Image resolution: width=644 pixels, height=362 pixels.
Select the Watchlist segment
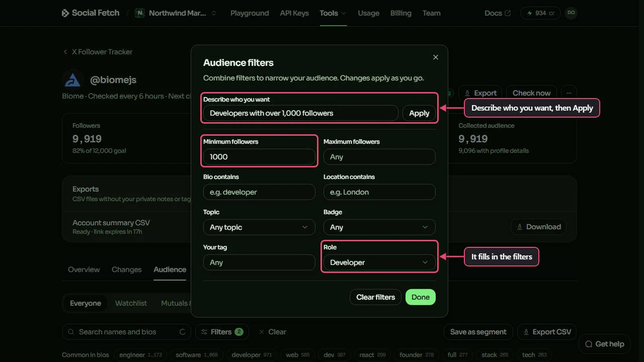[x=131, y=303]
